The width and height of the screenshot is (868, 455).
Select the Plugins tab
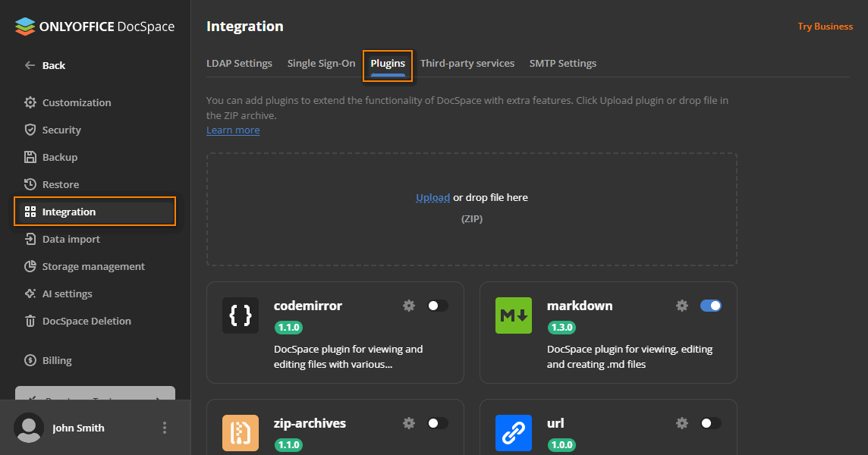[388, 64]
